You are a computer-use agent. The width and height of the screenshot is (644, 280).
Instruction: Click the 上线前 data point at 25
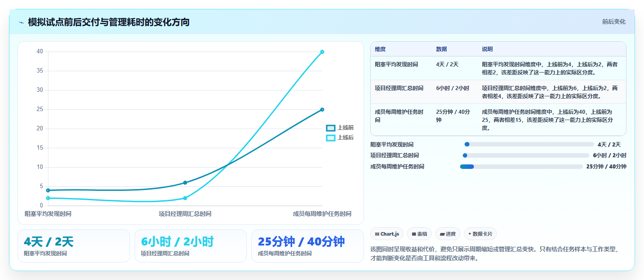322,110
